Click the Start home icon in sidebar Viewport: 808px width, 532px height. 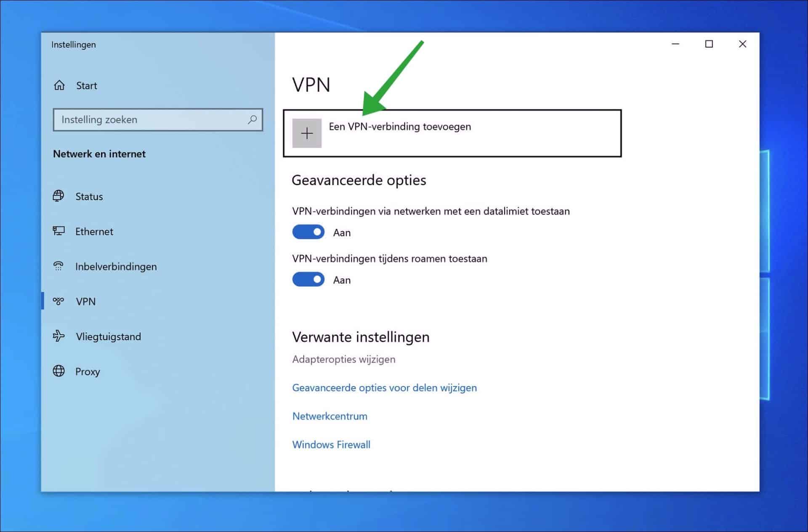coord(60,85)
